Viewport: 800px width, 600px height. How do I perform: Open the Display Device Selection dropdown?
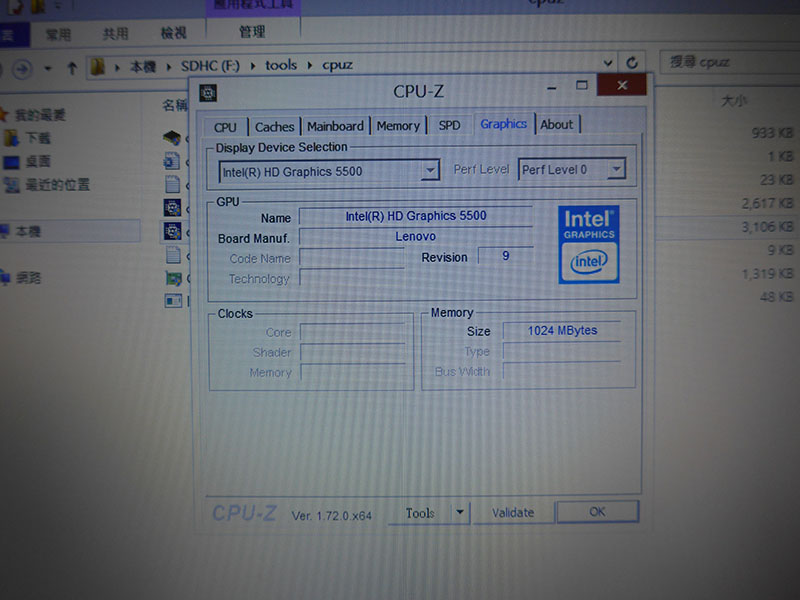tap(430, 171)
